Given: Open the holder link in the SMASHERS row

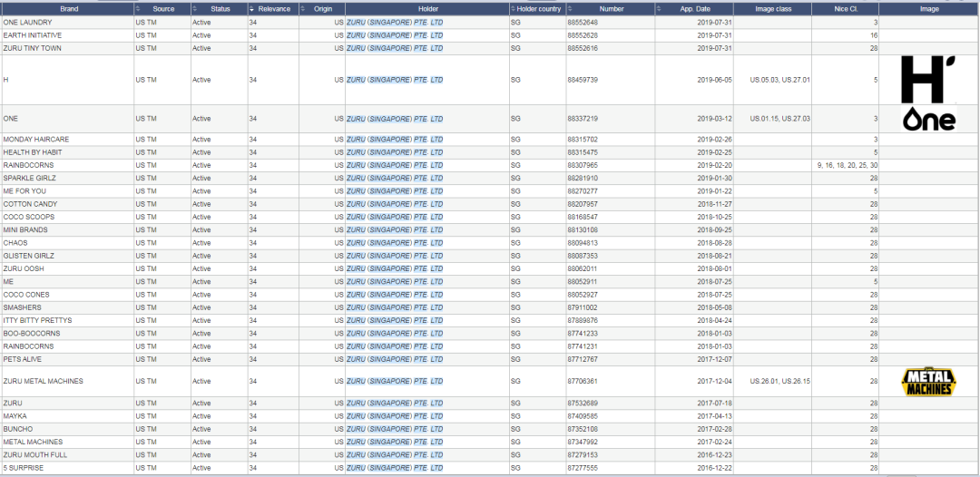Looking at the screenshot, I should pos(395,307).
